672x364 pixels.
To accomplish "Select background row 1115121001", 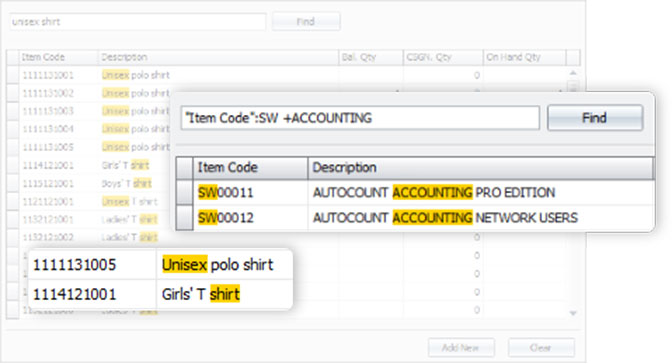I will [x=48, y=184].
